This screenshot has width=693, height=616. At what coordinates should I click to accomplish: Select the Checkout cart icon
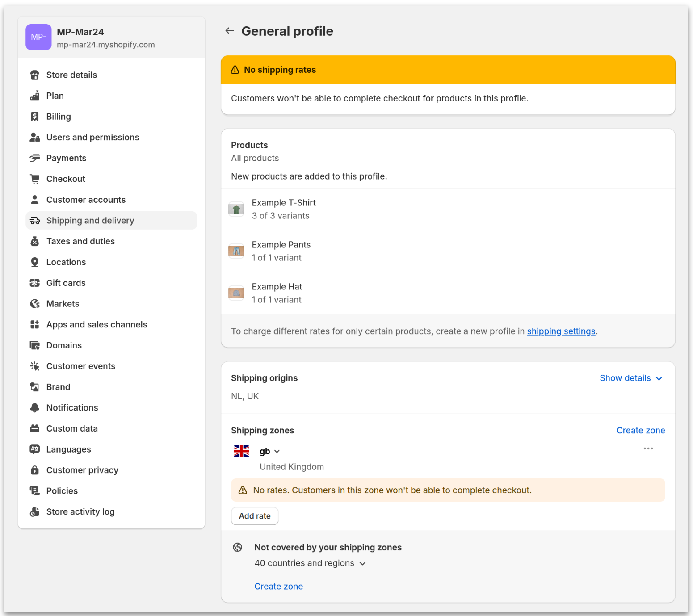tap(35, 179)
